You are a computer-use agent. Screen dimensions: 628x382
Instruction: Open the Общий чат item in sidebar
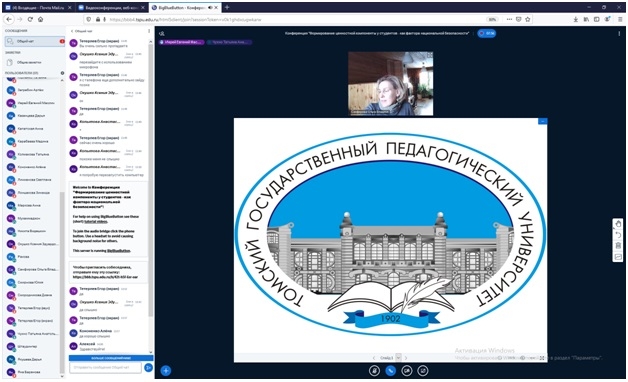click(x=35, y=41)
